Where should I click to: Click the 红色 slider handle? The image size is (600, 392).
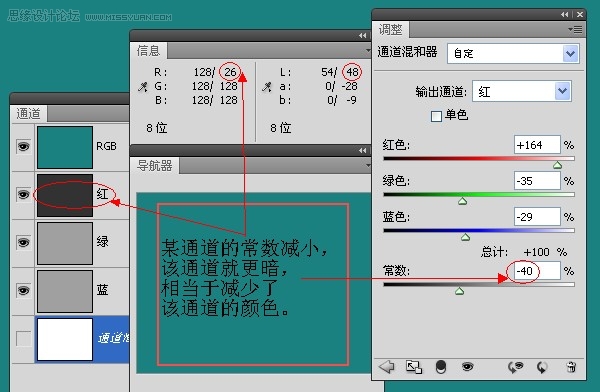(558, 165)
